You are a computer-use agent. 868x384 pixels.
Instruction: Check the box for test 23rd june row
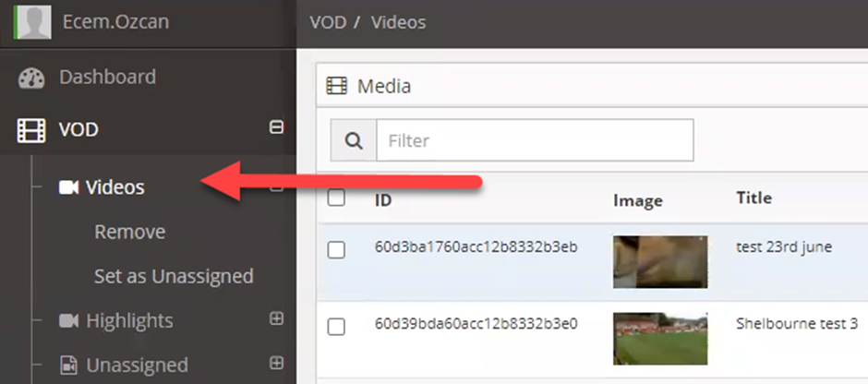pyautogui.click(x=336, y=250)
